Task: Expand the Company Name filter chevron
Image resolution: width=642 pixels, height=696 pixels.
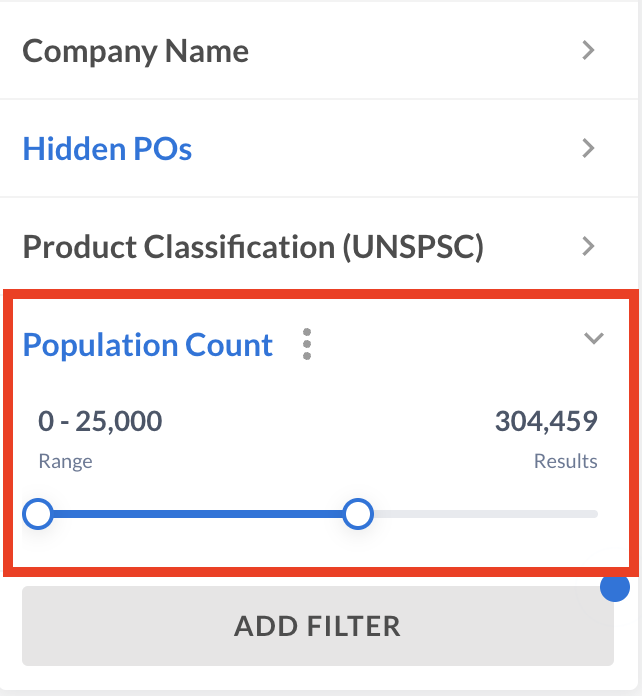Action: 589,51
